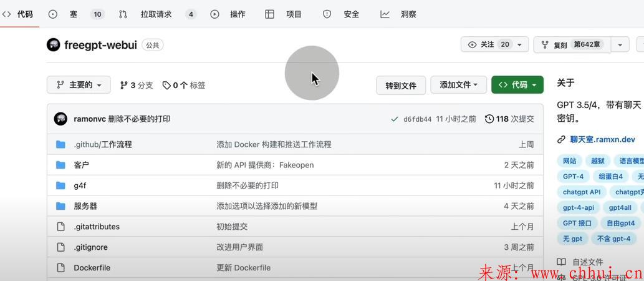Open the Dockerfile file
Image resolution: width=644 pixels, height=281 pixels.
[x=92, y=268]
